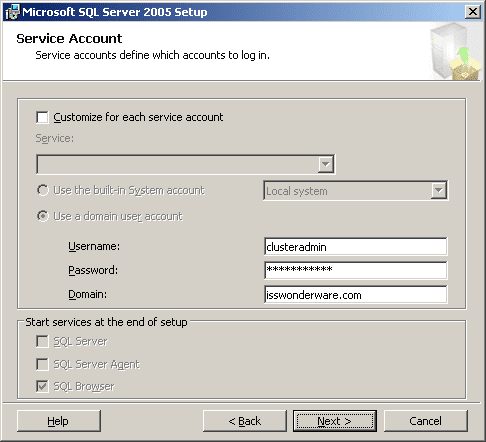Viewport: 486px width, 442px height.
Task: Click the Help button
Action: [59, 421]
